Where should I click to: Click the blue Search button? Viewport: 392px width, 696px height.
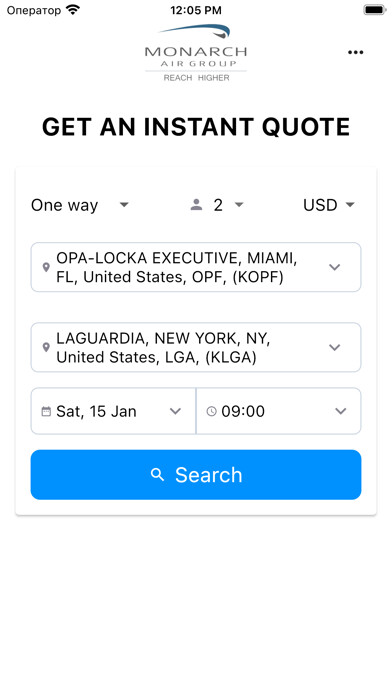(x=196, y=475)
